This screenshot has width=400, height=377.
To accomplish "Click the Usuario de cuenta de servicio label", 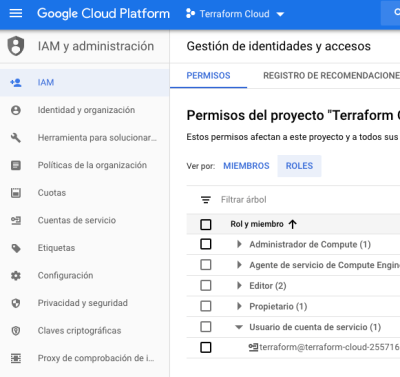I will tap(315, 327).
